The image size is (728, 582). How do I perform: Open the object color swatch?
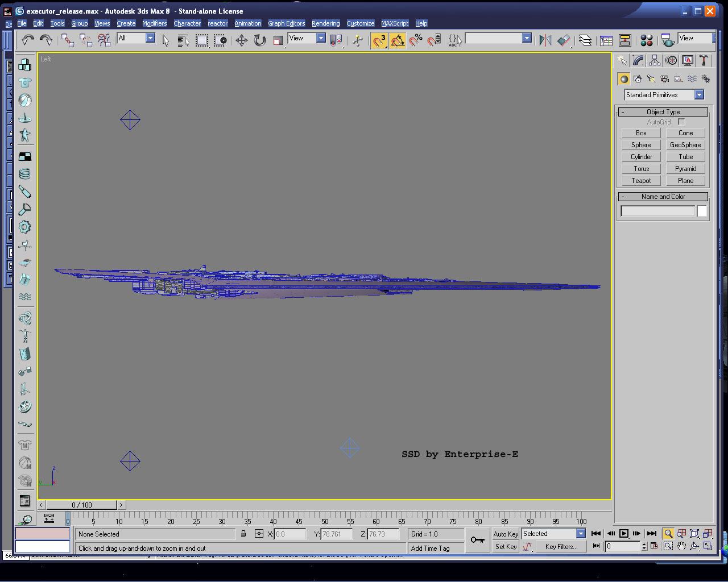coord(702,211)
